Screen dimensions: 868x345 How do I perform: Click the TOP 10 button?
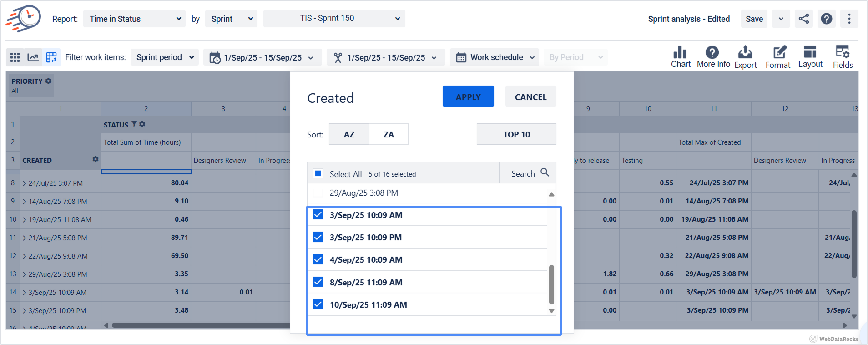click(516, 134)
